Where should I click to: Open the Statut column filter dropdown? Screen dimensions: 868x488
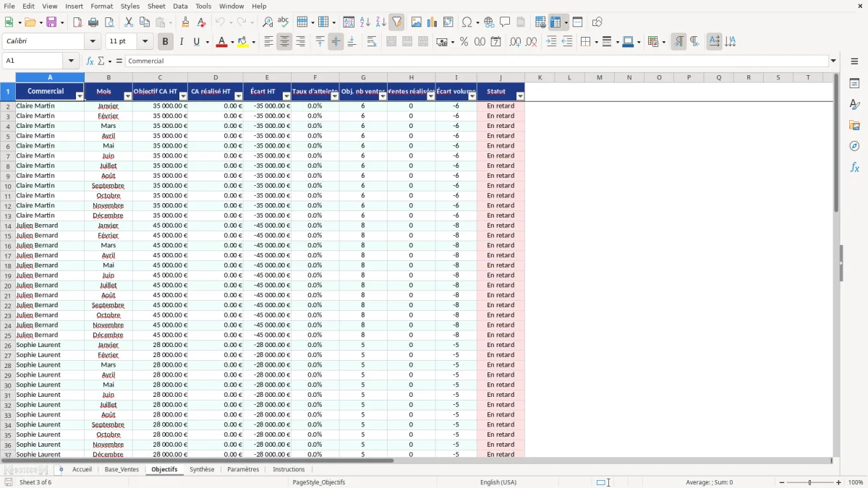coord(520,96)
